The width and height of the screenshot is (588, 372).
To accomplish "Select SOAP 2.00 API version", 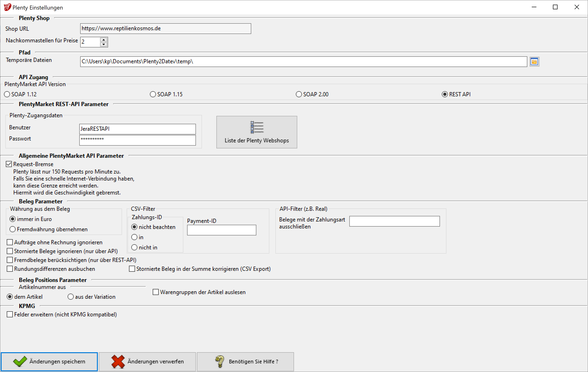I will pyautogui.click(x=299, y=94).
